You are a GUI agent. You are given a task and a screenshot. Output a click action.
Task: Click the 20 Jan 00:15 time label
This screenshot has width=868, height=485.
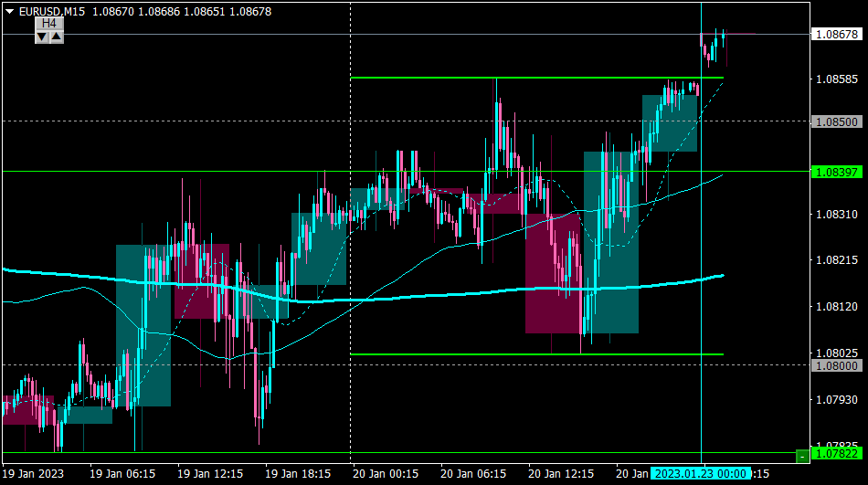click(x=386, y=474)
